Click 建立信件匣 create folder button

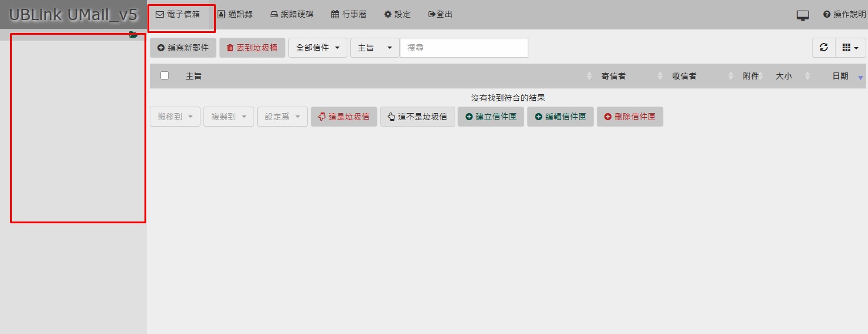(x=491, y=117)
